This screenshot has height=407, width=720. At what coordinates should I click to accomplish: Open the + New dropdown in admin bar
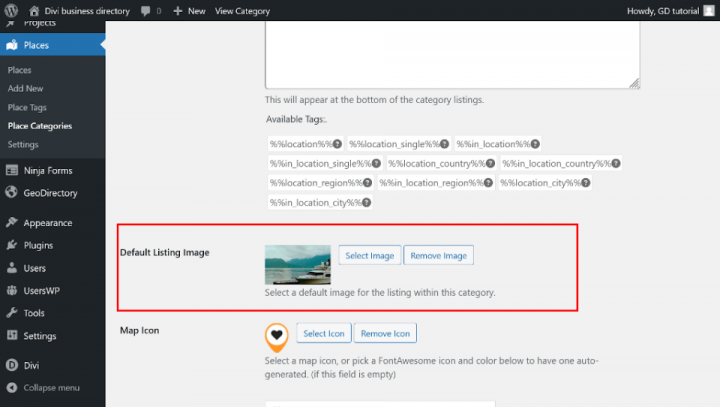188,10
